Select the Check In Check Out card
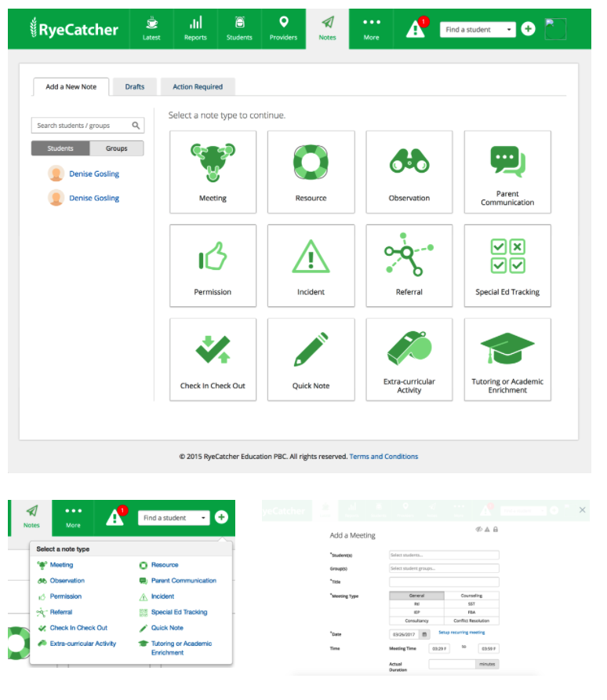 [213, 359]
